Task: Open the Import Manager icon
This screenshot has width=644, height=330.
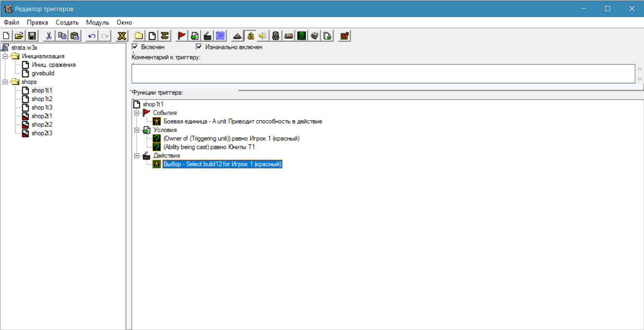Action: tap(327, 36)
